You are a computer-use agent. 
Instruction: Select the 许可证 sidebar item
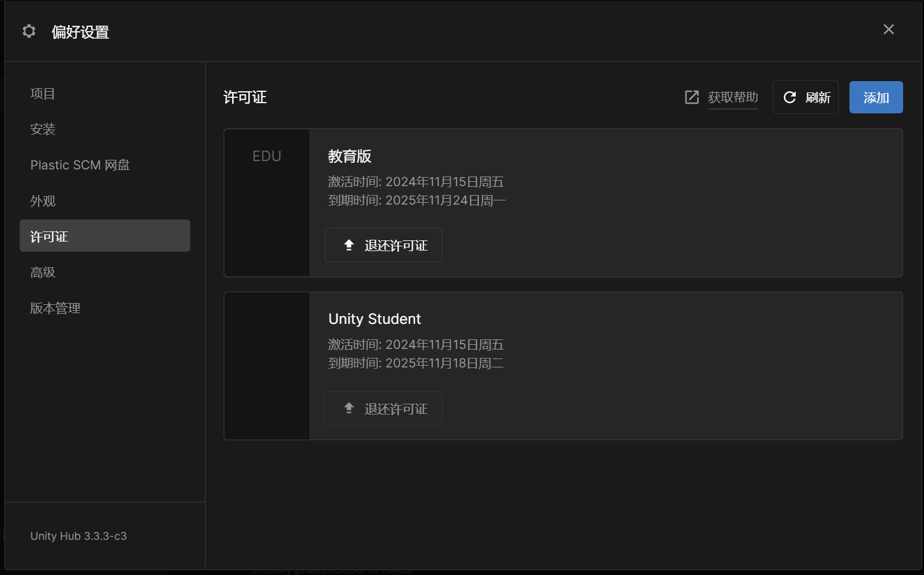(105, 236)
